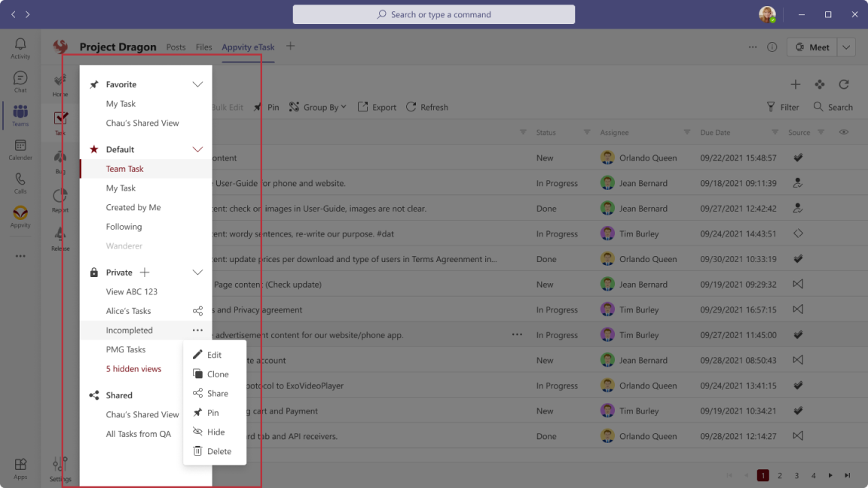Go to page 2 of the task list
868x488 pixels.
pos(780,475)
